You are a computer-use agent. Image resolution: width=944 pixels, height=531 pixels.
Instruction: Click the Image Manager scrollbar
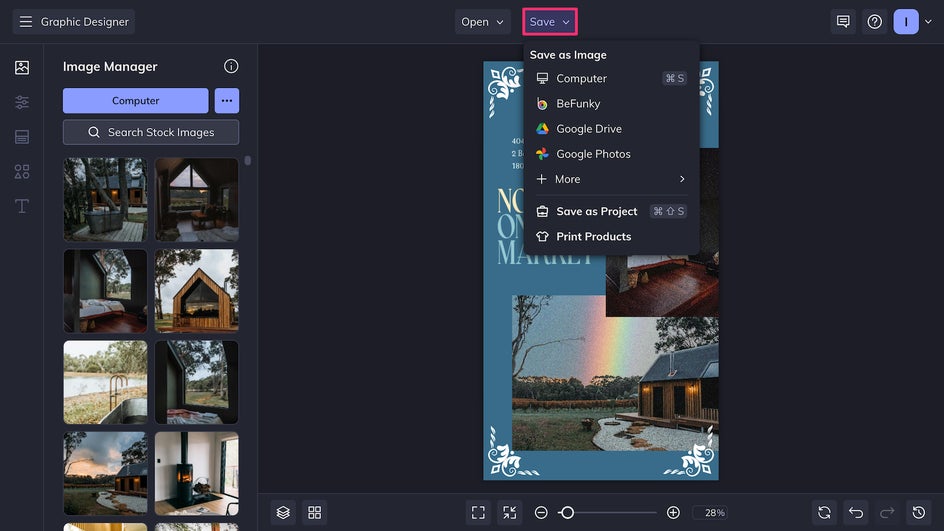(x=247, y=161)
